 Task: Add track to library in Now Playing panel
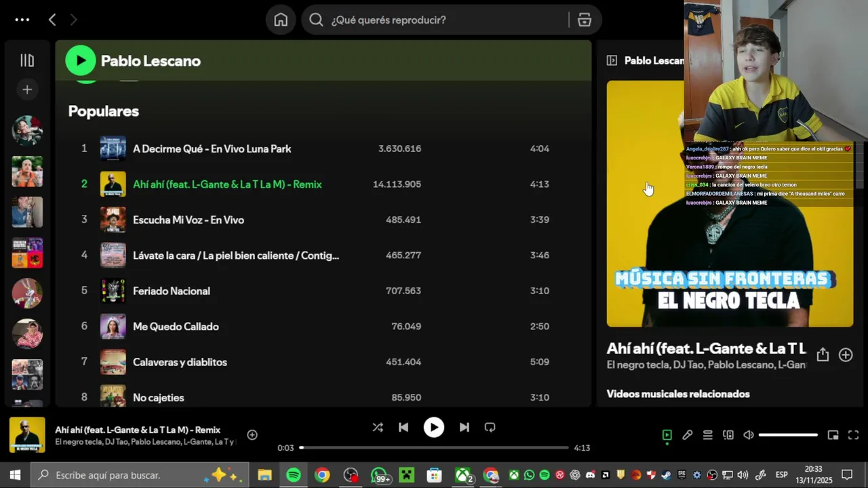coord(846,354)
